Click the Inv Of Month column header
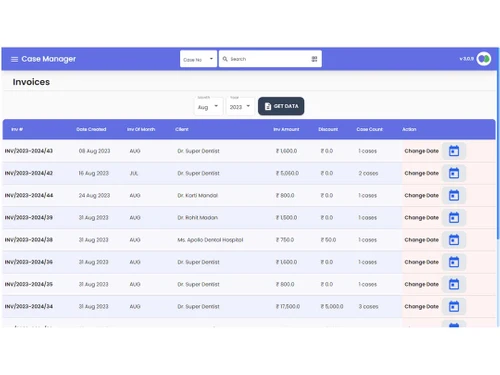The height and width of the screenshot is (375, 500). click(x=141, y=129)
